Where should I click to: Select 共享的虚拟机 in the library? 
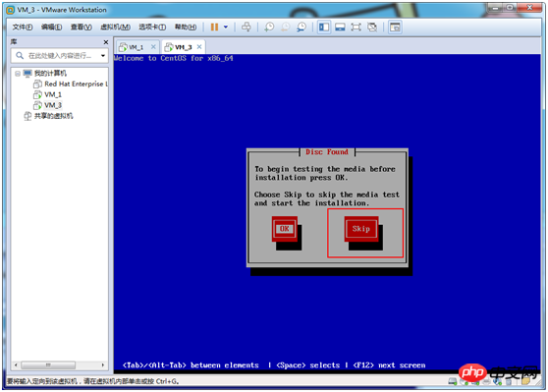pos(53,116)
